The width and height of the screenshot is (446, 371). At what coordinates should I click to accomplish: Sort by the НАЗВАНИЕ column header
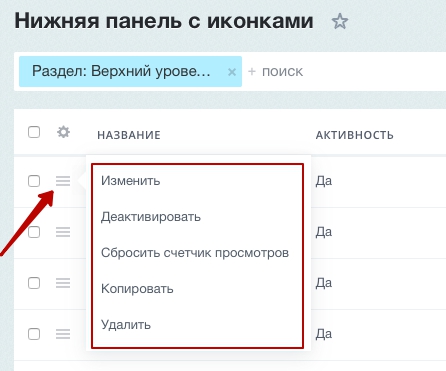point(129,135)
